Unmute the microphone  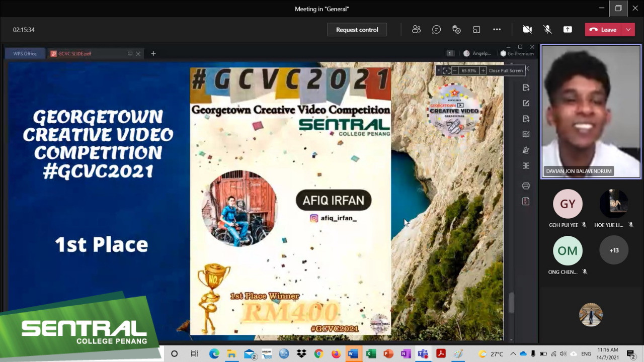click(547, 30)
